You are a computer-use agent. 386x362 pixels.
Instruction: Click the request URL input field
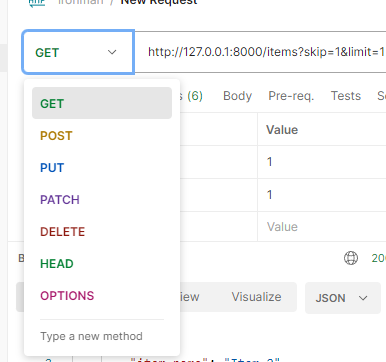coord(260,52)
